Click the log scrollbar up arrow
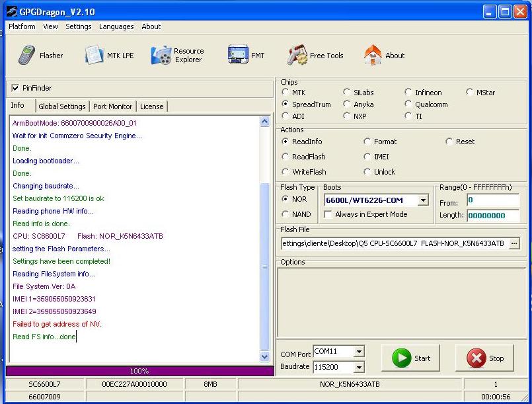This screenshot has width=532, height=404. (x=264, y=122)
